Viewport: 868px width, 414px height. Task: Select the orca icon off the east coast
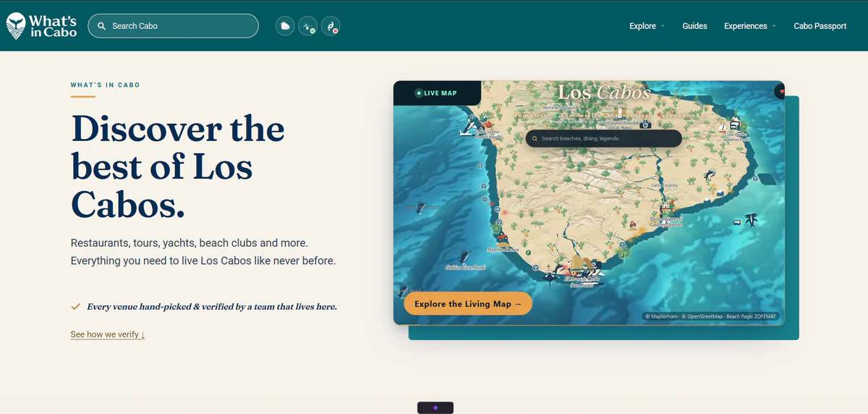coord(710,175)
